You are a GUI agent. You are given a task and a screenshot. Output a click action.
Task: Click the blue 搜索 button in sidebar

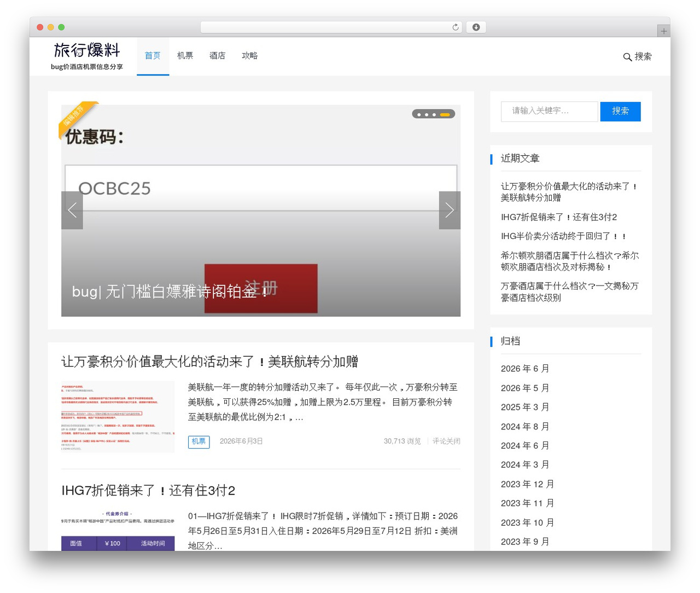pos(620,111)
